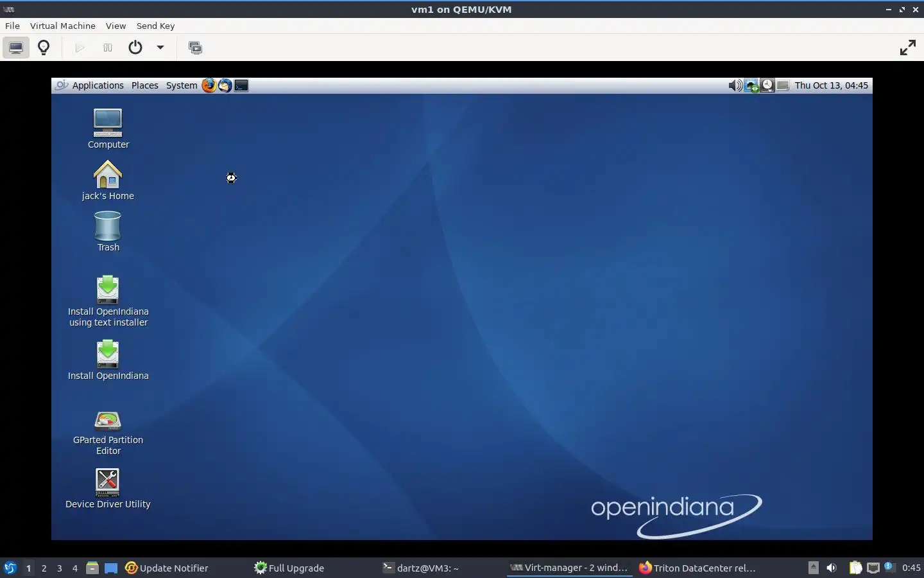Open the host start menu button
Screen dimensions: 924x578
coord(10,568)
